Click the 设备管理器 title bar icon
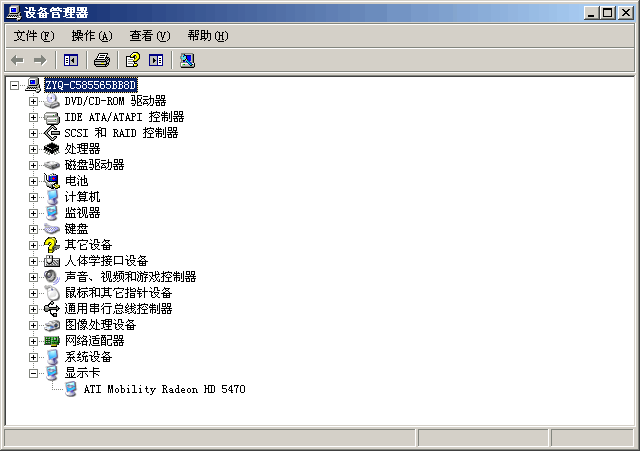 (x=13, y=13)
